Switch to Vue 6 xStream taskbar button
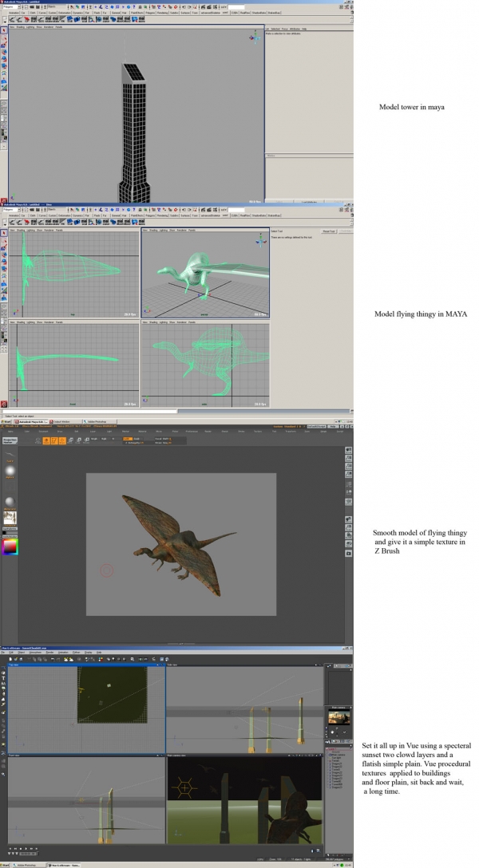The width and height of the screenshot is (479, 868). tap(64, 865)
